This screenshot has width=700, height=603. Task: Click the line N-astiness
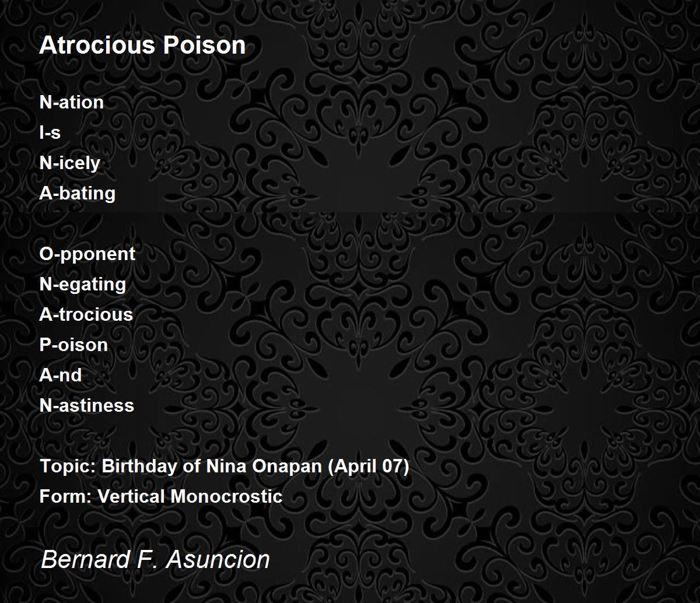click(x=86, y=405)
